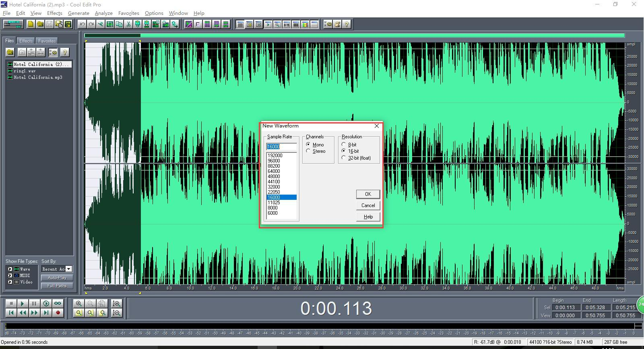Click the Play transport button
Image resolution: width=644 pixels, height=349 pixels.
[23, 304]
